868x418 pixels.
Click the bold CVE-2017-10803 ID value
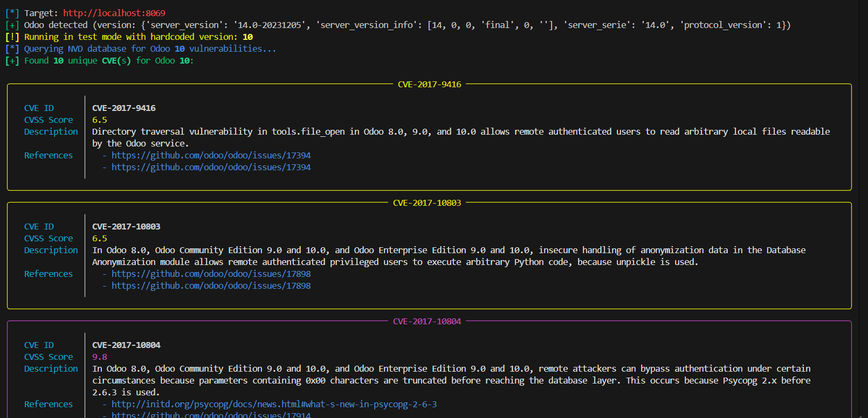pyautogui.click(x=126, y=226)
